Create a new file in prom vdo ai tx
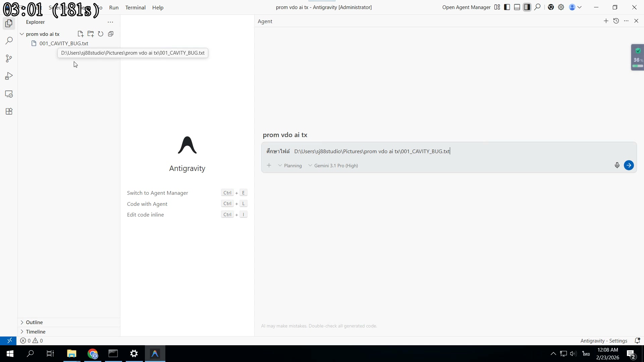644x362 pixels. tap(80, 34)
